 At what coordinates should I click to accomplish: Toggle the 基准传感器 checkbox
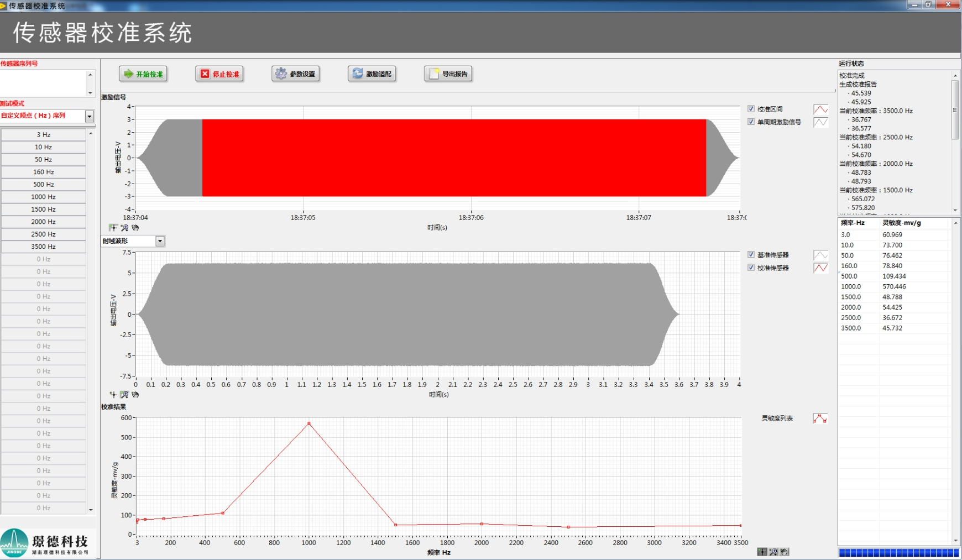751,254
